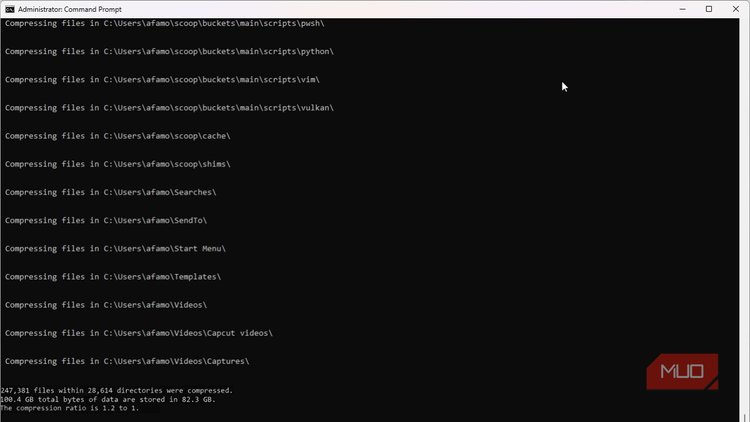Click the line ending in Start Menu\
750x422 pixels.
tap(115, 249)
